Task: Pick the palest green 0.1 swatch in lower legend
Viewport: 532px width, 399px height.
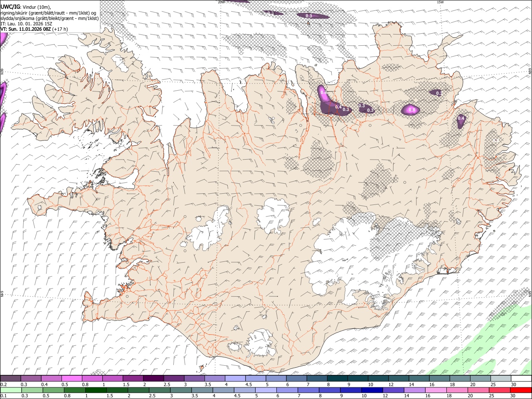Action: click(x=11, y=390)
